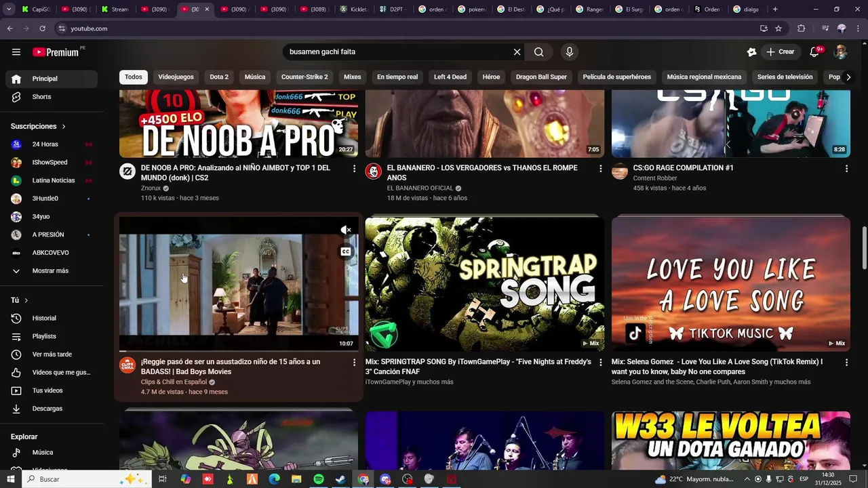The width and height of the screenshot is (868, 488).
Task: Open W33 LE VOLTEA thumbnail
Action: point(731,441)
